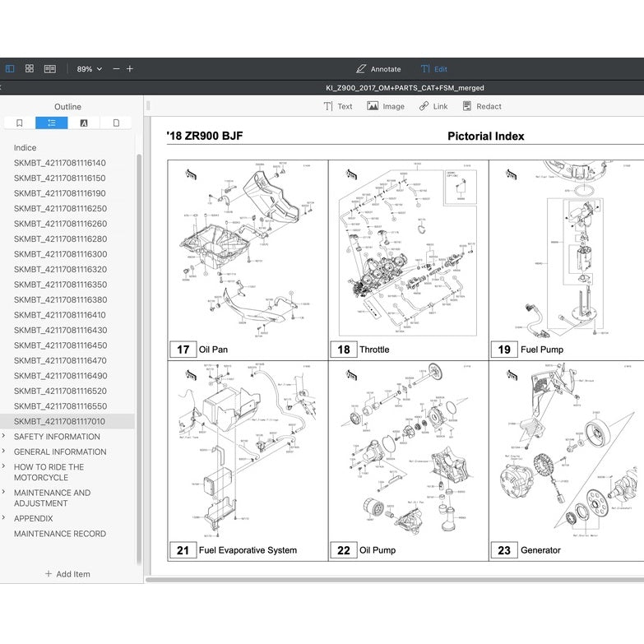Zoom in with the plus button
644x644 pixels.
pos(130,69)
